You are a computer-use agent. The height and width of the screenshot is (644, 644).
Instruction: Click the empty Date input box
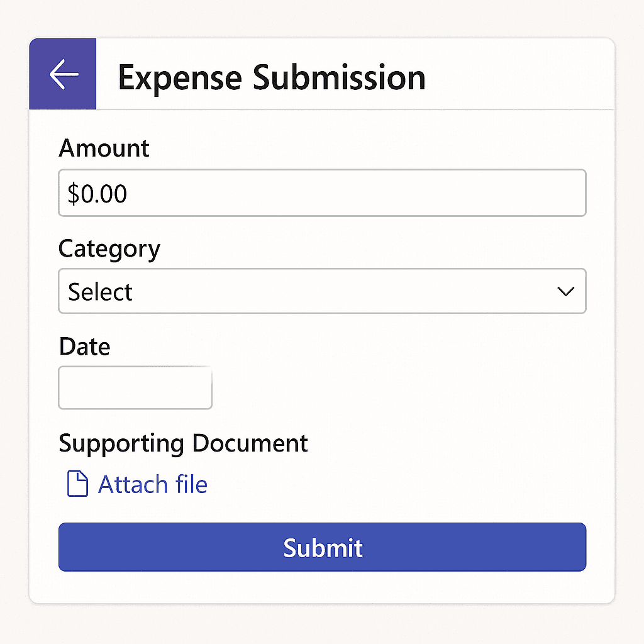(135, 388)
